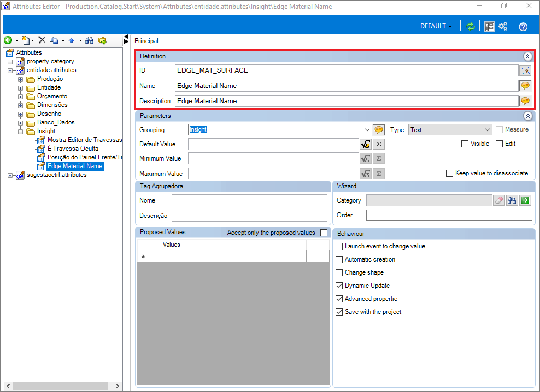Viewport: 540px width, 392px height.
Task: Click the Tag Agrupadora Nome field
Action: pos(249,200)
